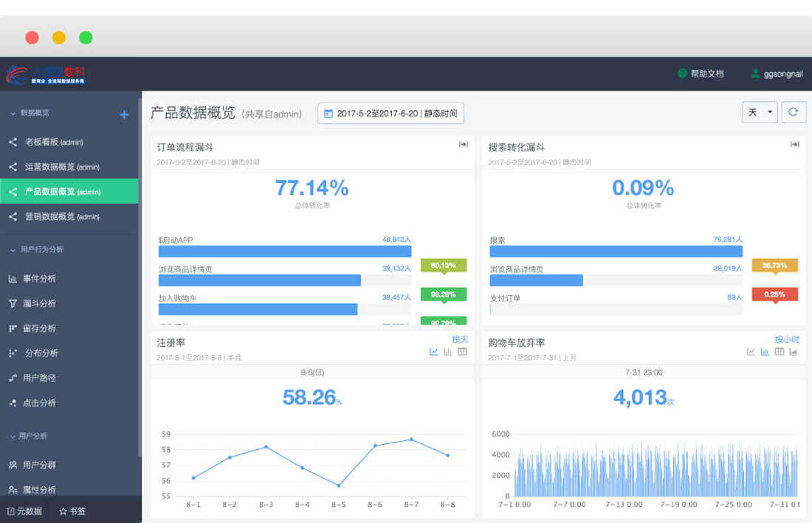Switch 注册率 chart to table view
Screen dimensions: 812x523
pyautogui.click(x=462, y=352)
